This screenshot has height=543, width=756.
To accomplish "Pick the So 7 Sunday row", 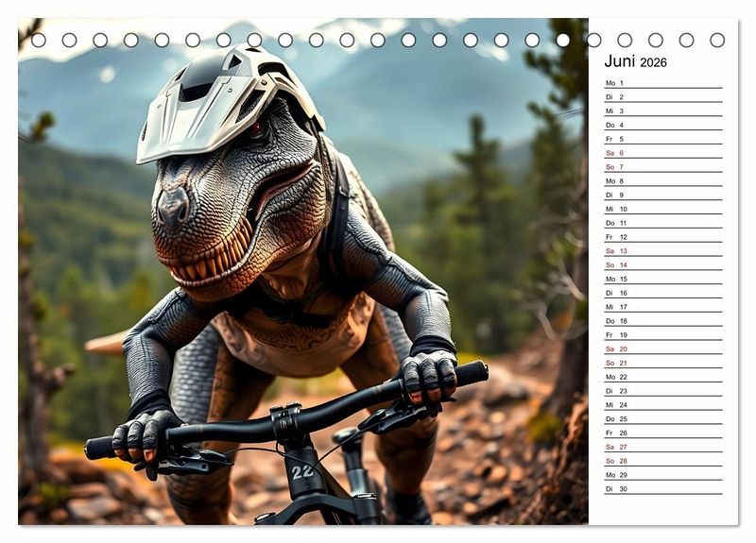I will [x=662, y=167].
